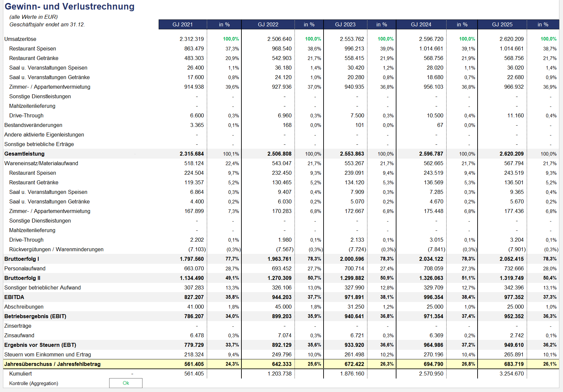Click Restaurant Speisen revenue 863.479
This screenshot has height=392, width=563.
194,48
